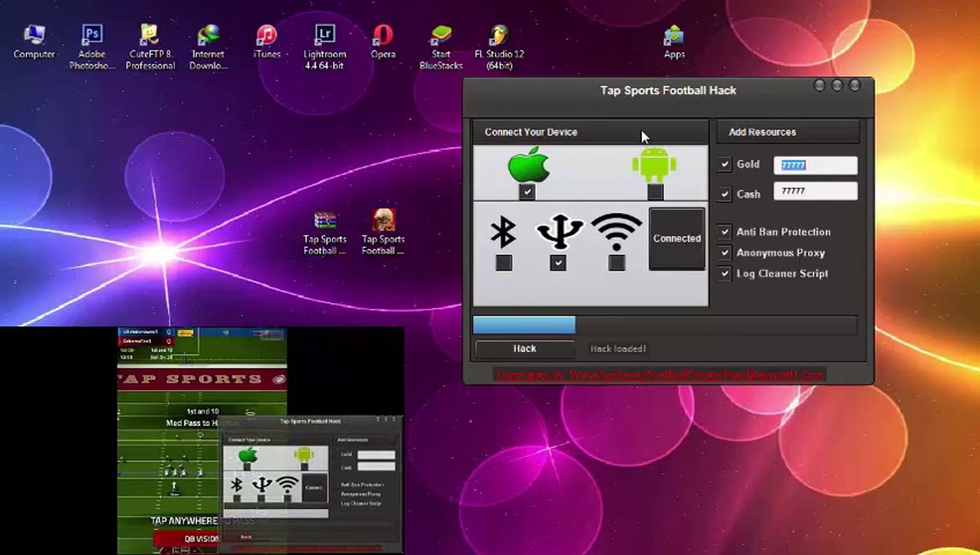The image size is (980, 555).
Task: Select the Tap Sports Football skull icon
Action: (383, 233)
